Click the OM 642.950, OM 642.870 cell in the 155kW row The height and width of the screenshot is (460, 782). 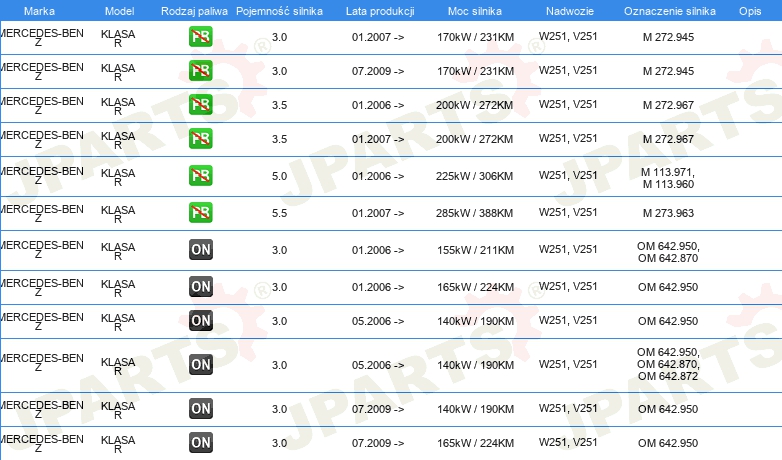click(x=668, y=252)
